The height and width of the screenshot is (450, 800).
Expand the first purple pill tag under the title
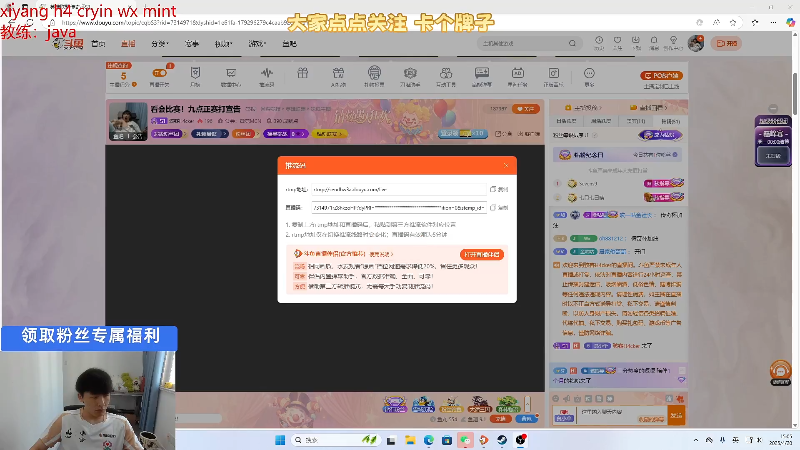(x=167, y=134)
